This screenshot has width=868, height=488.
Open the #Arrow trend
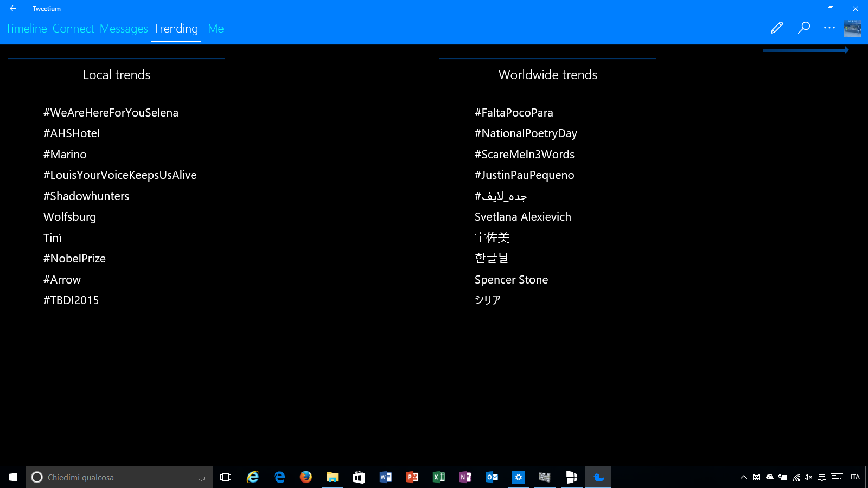tap(62, 280)
